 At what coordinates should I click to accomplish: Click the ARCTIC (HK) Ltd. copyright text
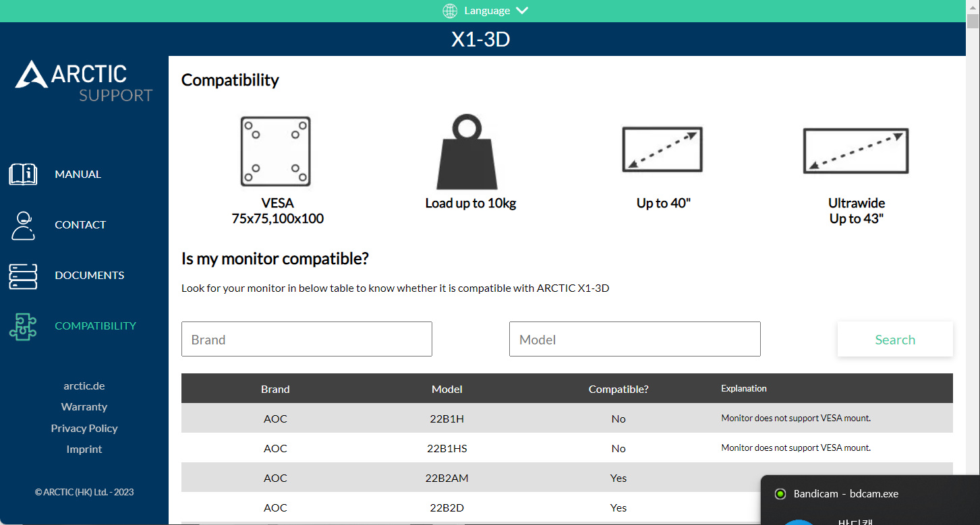point(84,492)
